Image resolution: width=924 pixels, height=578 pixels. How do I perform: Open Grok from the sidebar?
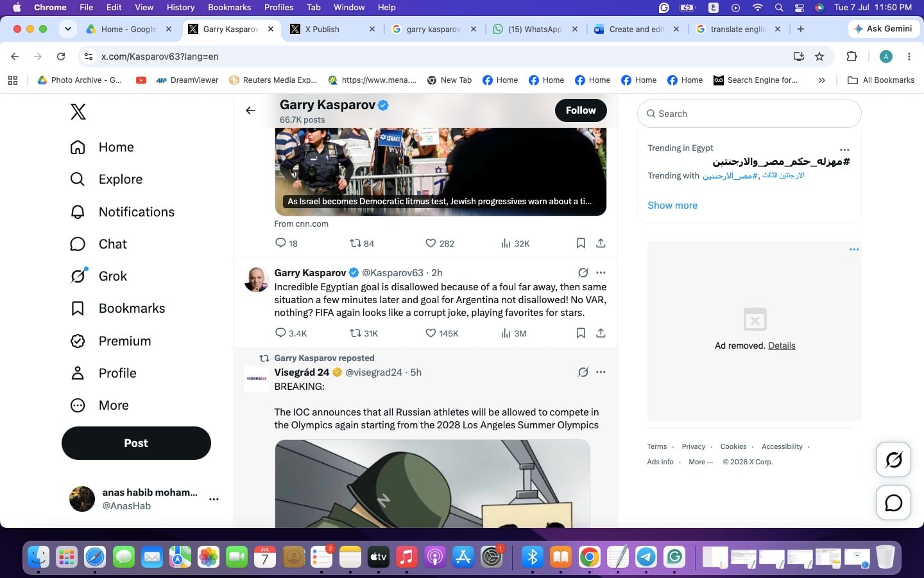pos(99,276)
